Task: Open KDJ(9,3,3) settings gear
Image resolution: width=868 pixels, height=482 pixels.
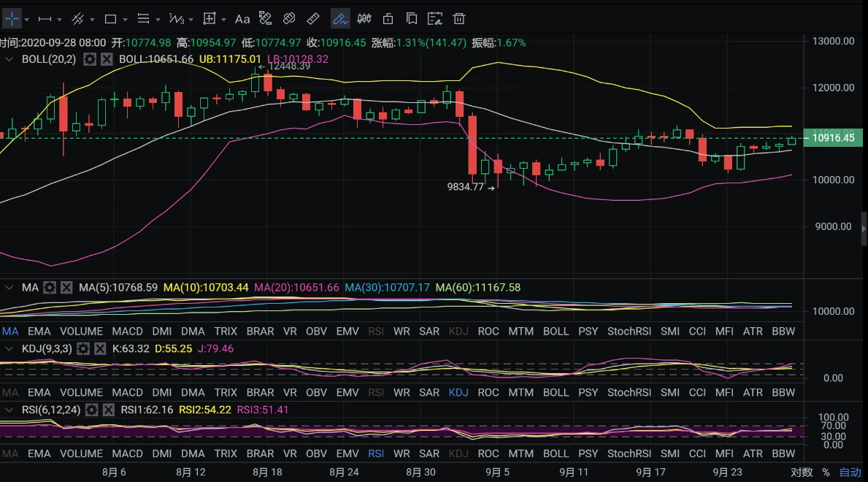Action: coord(83,348)
